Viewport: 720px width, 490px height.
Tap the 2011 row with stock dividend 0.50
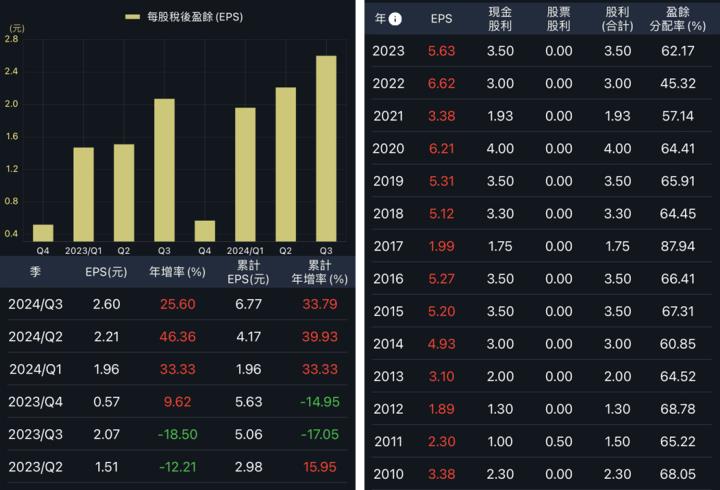pos(542,441)
